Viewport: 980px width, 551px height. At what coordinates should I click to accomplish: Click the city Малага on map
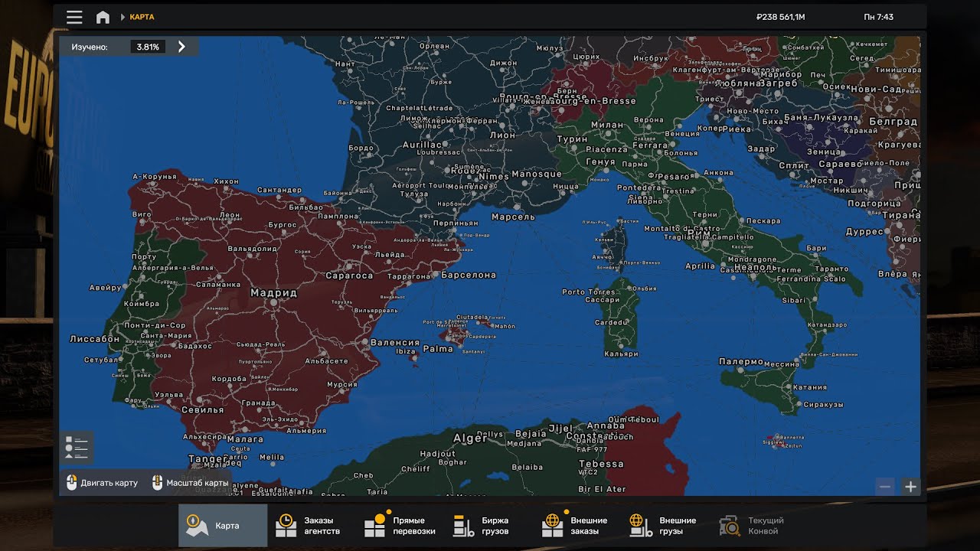pyautogui.click(x=245, y=439)
